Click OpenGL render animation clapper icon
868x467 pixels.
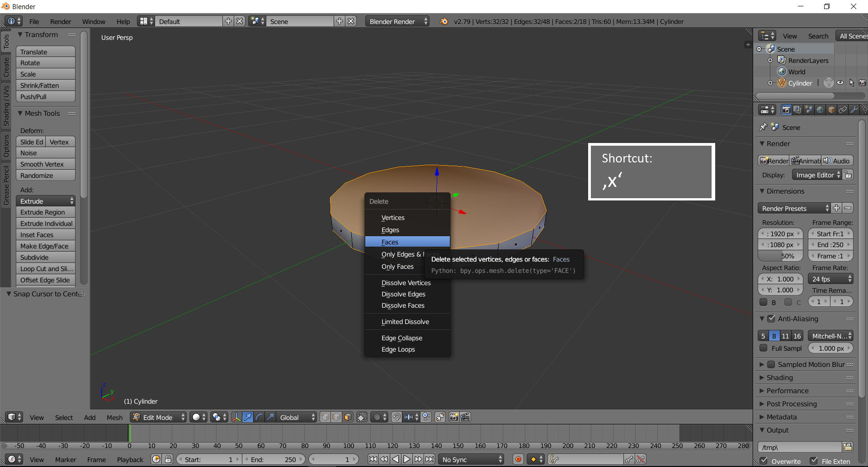(x=465, y=417)
